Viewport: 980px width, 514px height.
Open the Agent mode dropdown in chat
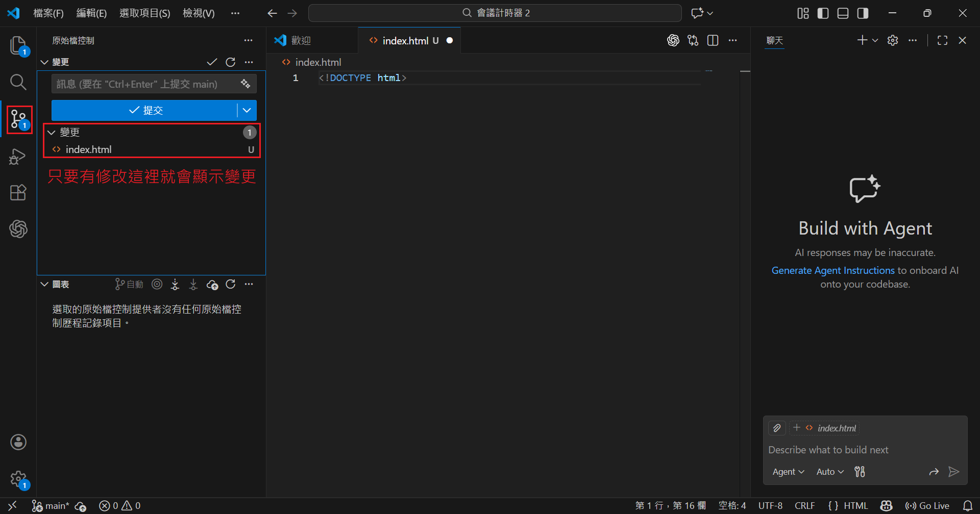[x=788, y=472]
